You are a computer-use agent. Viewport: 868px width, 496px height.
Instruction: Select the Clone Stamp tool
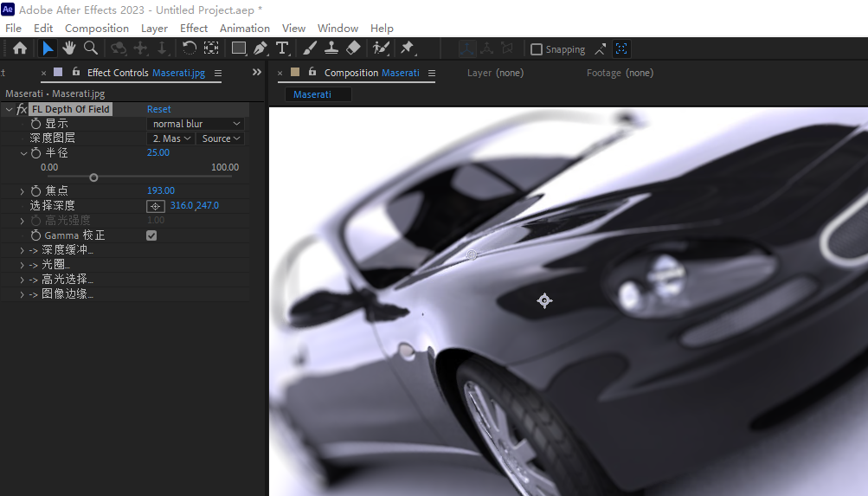(331, 48)
